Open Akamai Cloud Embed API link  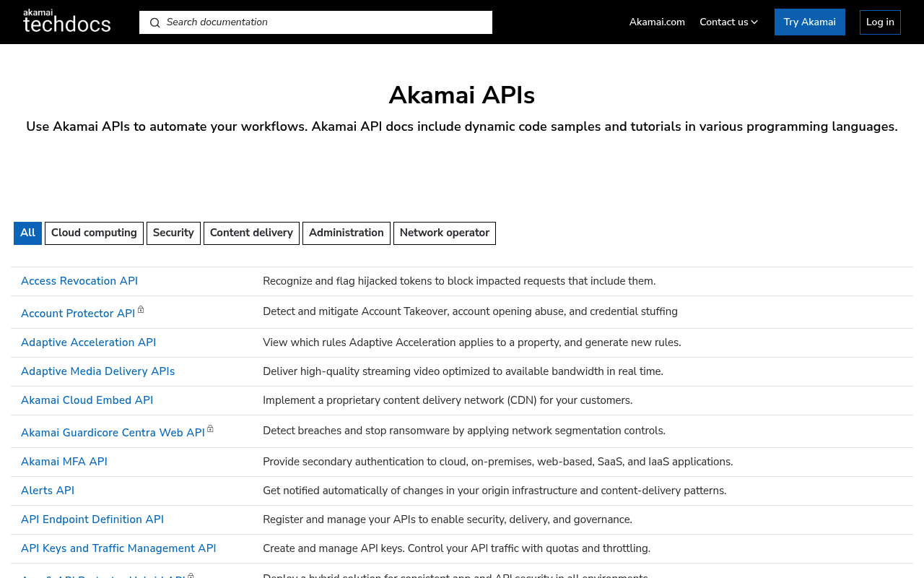click(87, 400)
